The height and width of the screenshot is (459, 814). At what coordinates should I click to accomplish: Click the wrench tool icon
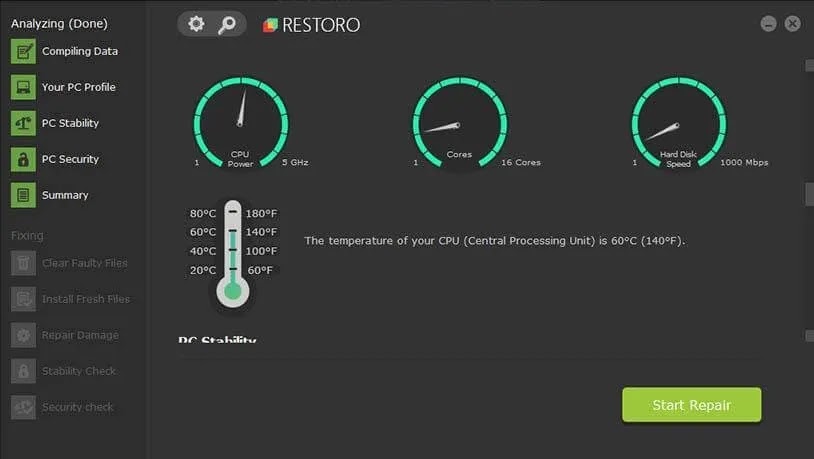(227, 24)
